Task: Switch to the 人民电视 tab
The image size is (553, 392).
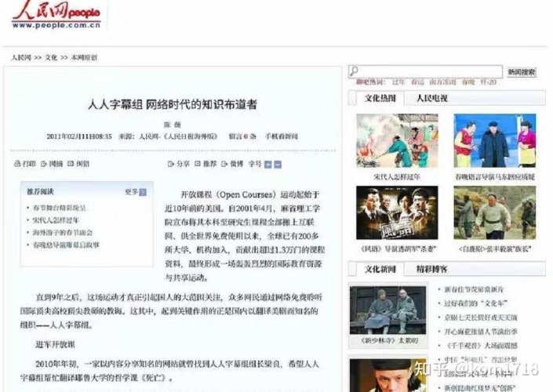Action: point(431,98)
